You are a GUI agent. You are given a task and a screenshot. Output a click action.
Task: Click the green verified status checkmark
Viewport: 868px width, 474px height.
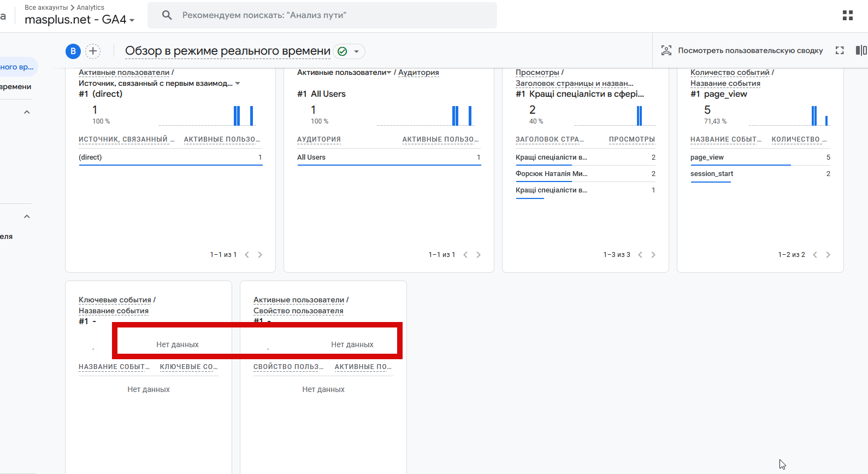coord(343,51)
